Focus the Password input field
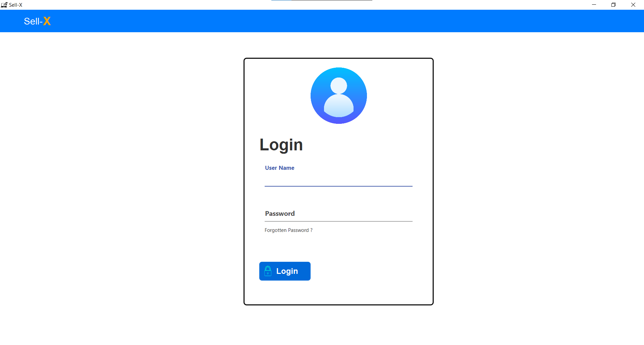 click(x=338, y=214)
